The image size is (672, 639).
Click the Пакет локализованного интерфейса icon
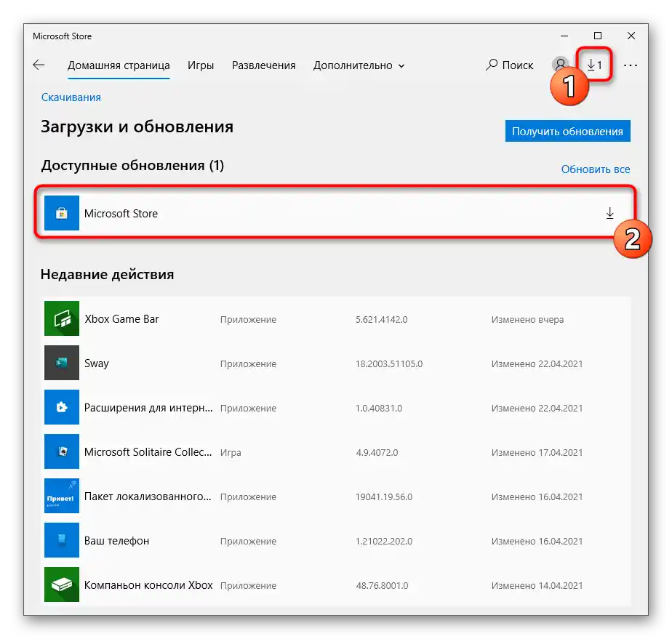(62, 496)
